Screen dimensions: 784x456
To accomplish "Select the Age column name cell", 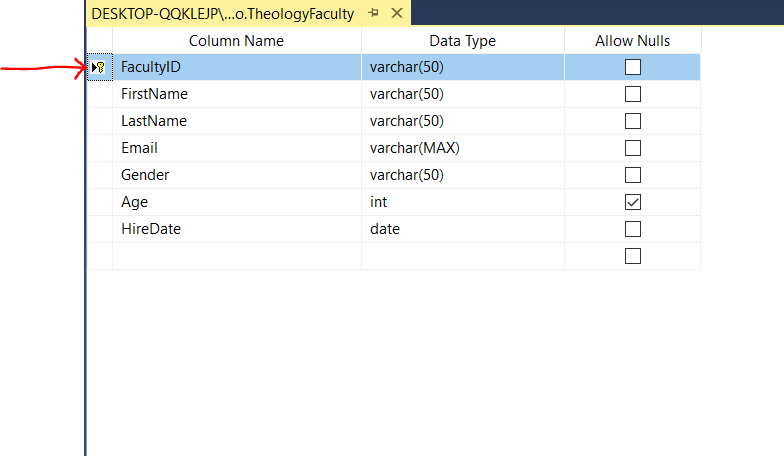I will (x=236, y=202).
